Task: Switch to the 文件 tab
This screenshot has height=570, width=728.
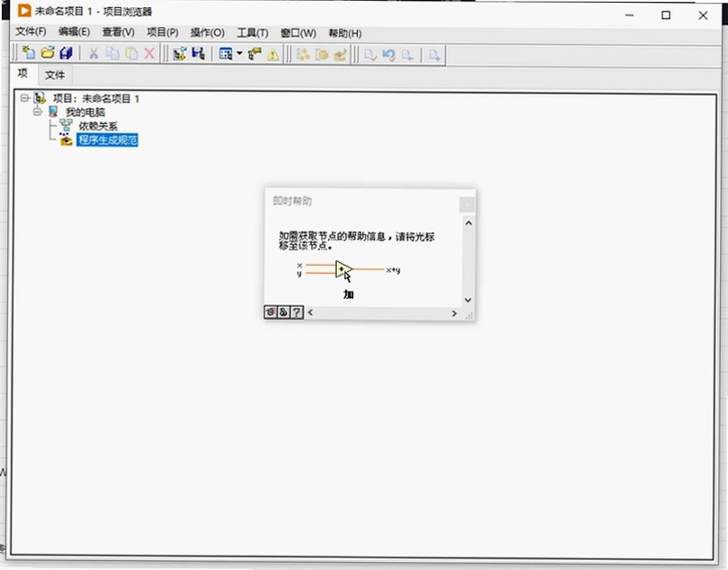Action: pyautogui.click(x=55, y=75)
